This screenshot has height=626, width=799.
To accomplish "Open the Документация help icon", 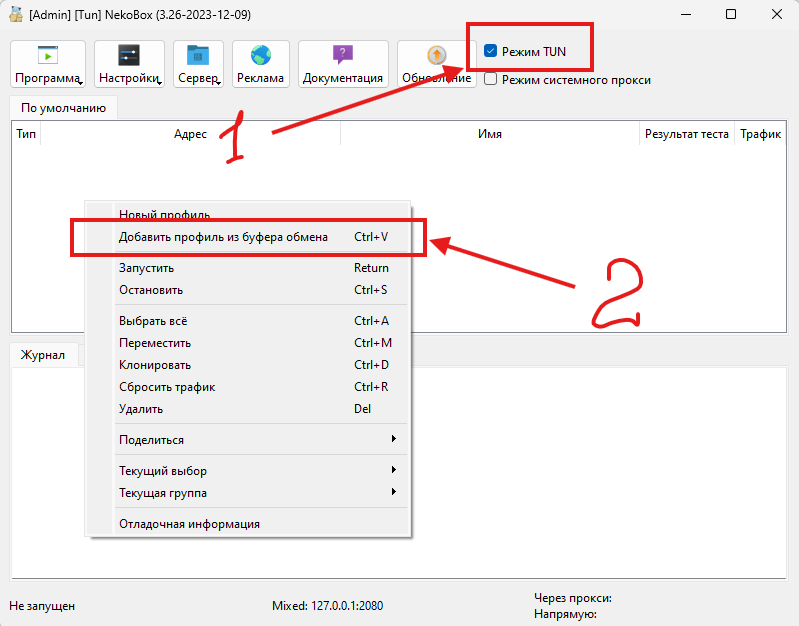I will click(x=343, y=57).
